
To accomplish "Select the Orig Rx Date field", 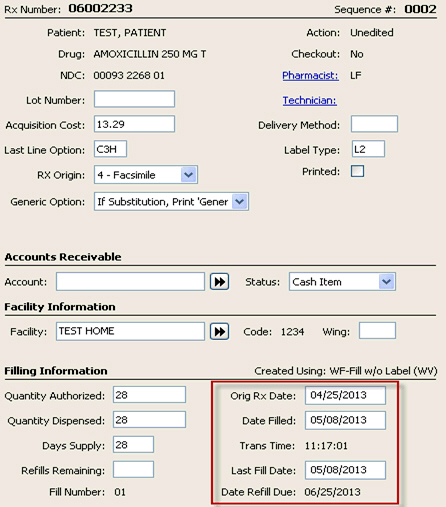I will tap(345, 395).
